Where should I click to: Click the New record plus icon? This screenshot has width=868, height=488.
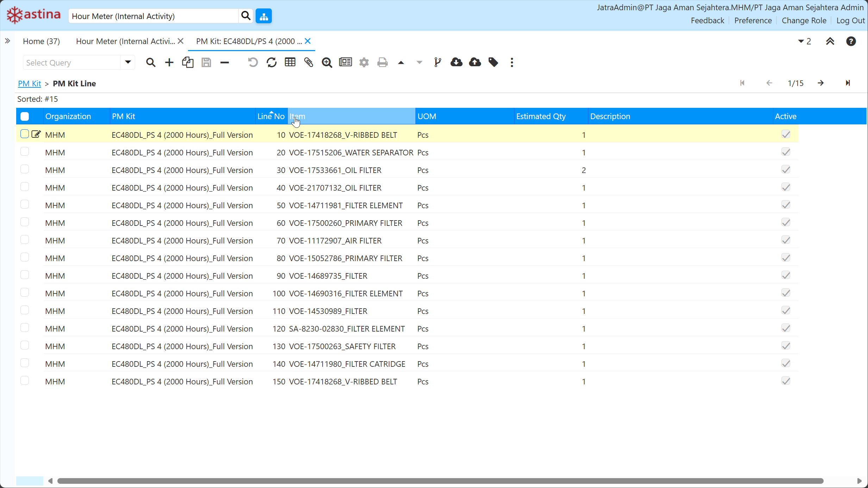tap(169, 62)
